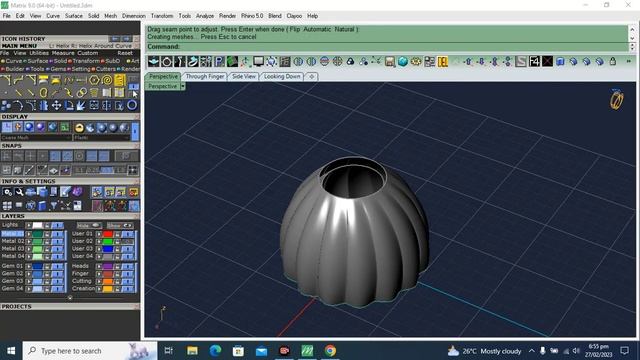
Task: Click the funnel filter icon
Action: [53, 206]
